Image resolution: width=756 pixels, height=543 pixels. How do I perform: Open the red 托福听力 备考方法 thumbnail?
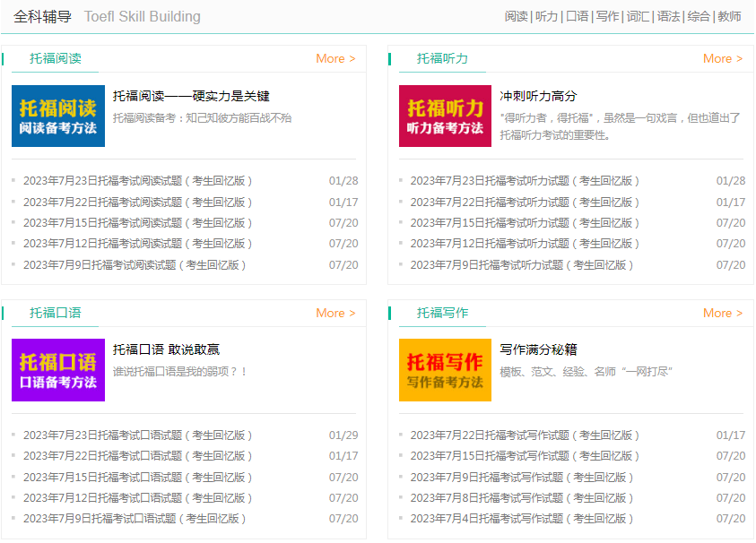[x=445, y=116]
